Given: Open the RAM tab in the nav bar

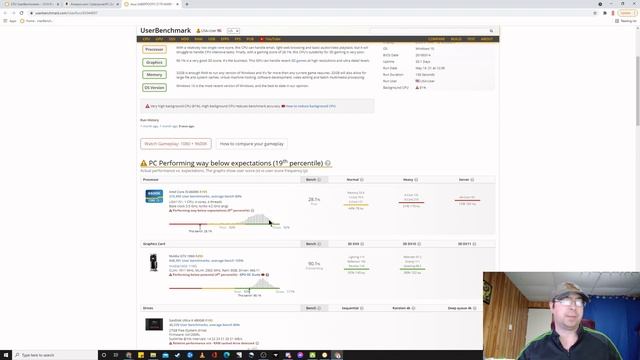Looking at the screenshot, I should tap(198, 39).
